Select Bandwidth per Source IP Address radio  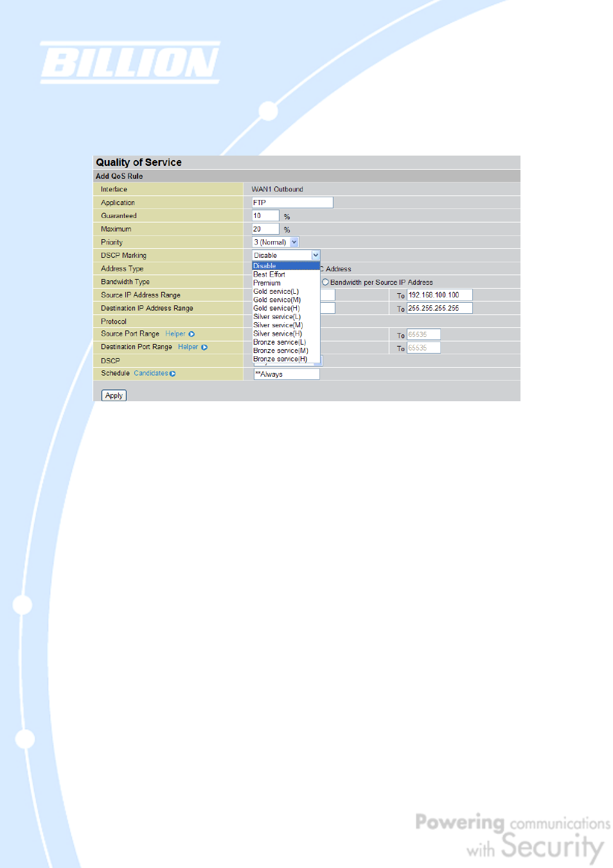(326, 282)
